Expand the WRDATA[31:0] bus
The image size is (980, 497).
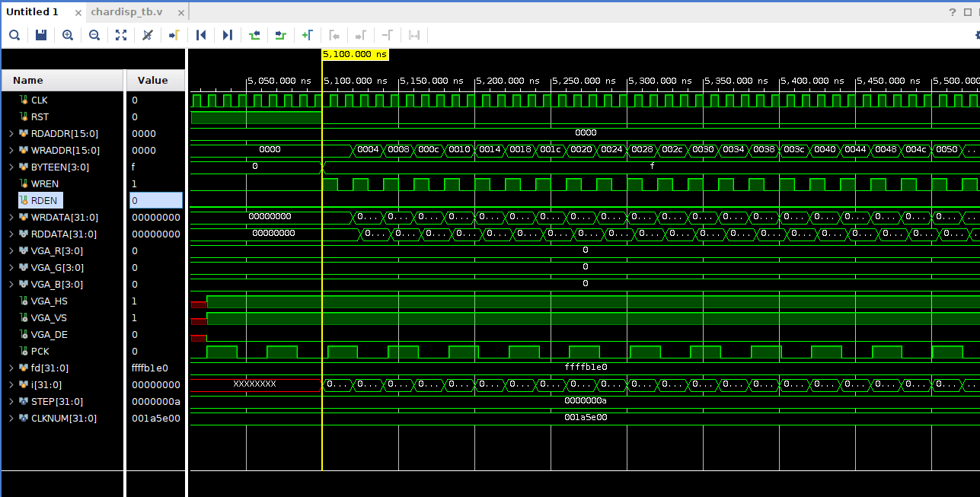11,217
